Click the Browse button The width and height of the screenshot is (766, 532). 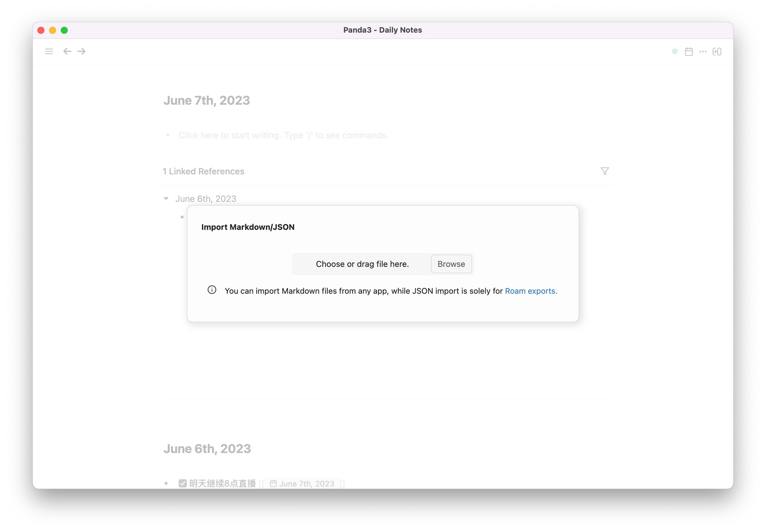(451, 264)
